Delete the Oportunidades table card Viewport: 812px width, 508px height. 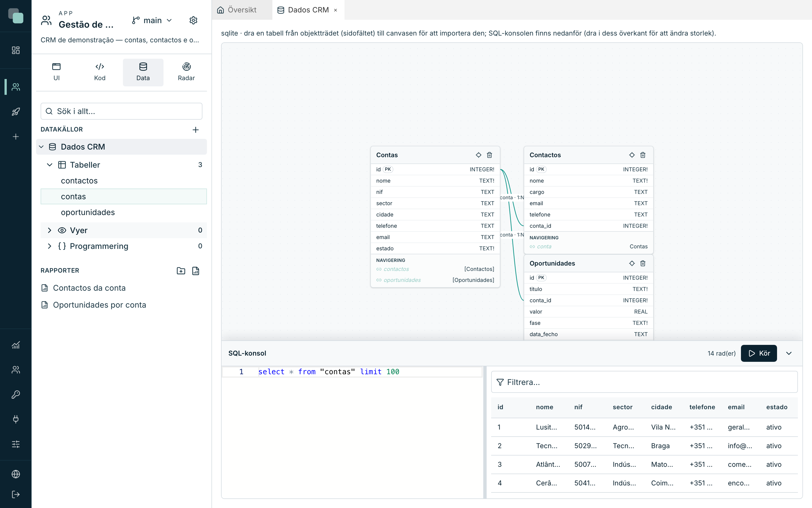pos(643,263)
